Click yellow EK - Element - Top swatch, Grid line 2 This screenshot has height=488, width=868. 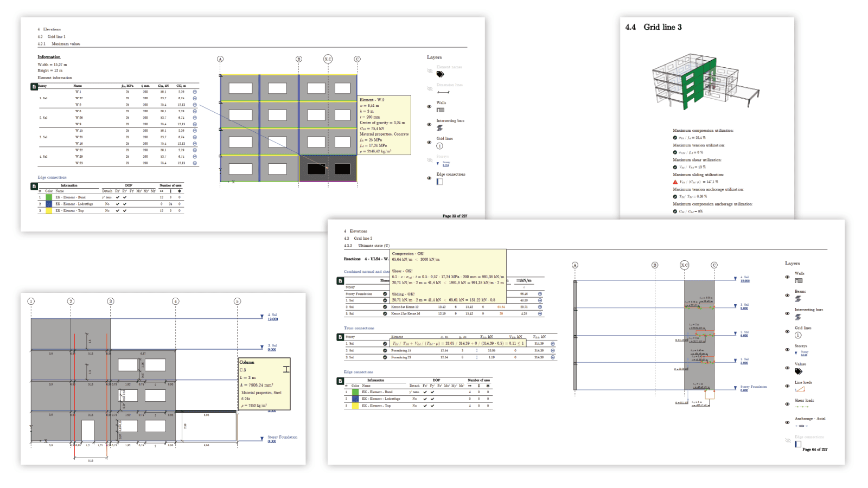355,406
